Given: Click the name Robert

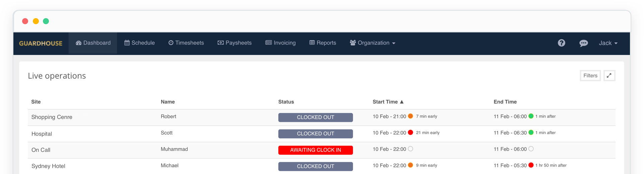Looking at the screenshot, I should pyautogui.click(x=168, y=117).
